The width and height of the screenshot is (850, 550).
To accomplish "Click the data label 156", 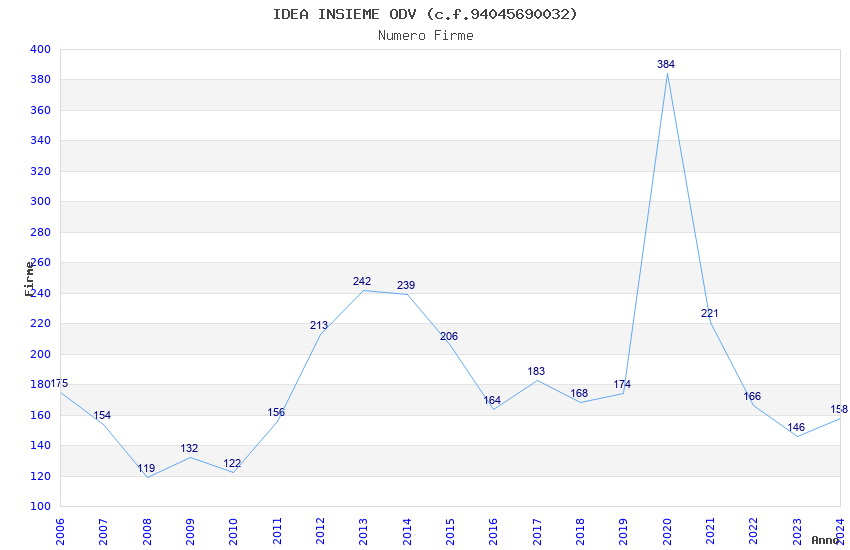I will point(276,412).
